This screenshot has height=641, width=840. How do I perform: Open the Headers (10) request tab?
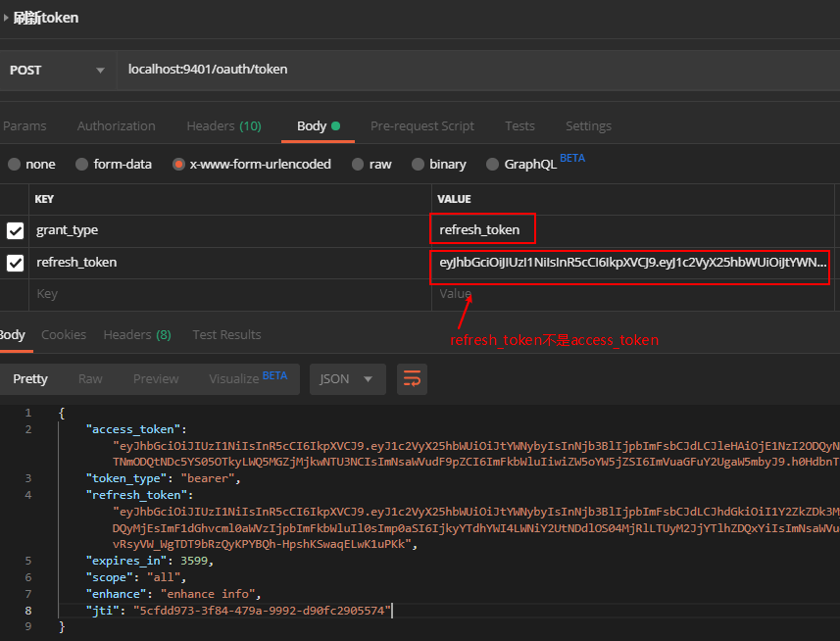[223, 126]
